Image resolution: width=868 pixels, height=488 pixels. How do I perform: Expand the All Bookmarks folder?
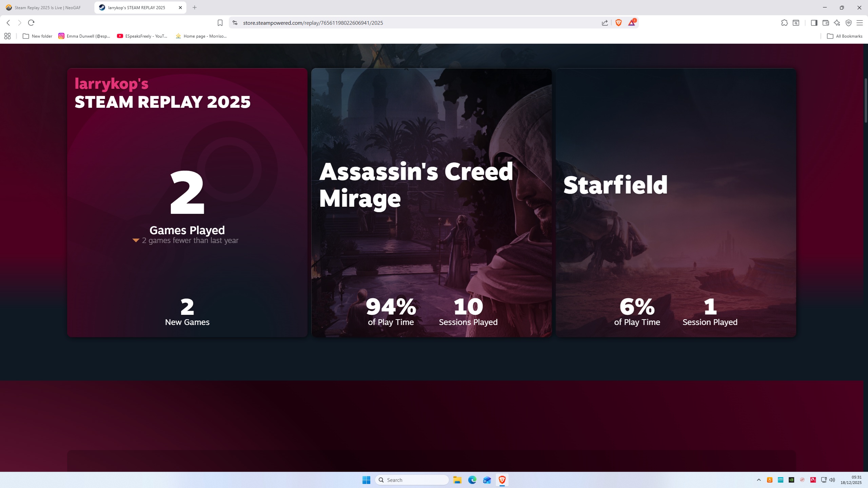point(845,36)
